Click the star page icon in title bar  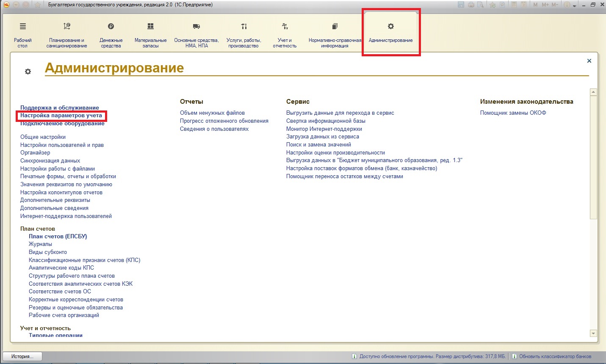[x=502, y=5]
